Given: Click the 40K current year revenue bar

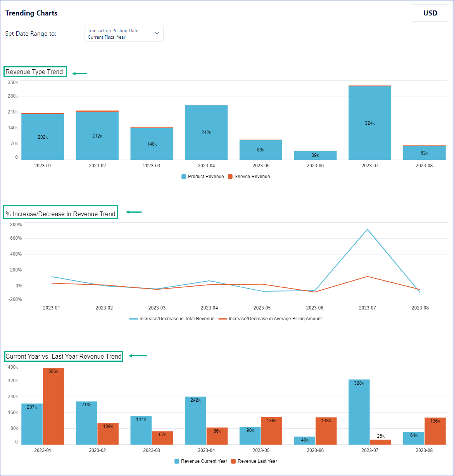Looking at the screenshot, I should click(305, 440).
